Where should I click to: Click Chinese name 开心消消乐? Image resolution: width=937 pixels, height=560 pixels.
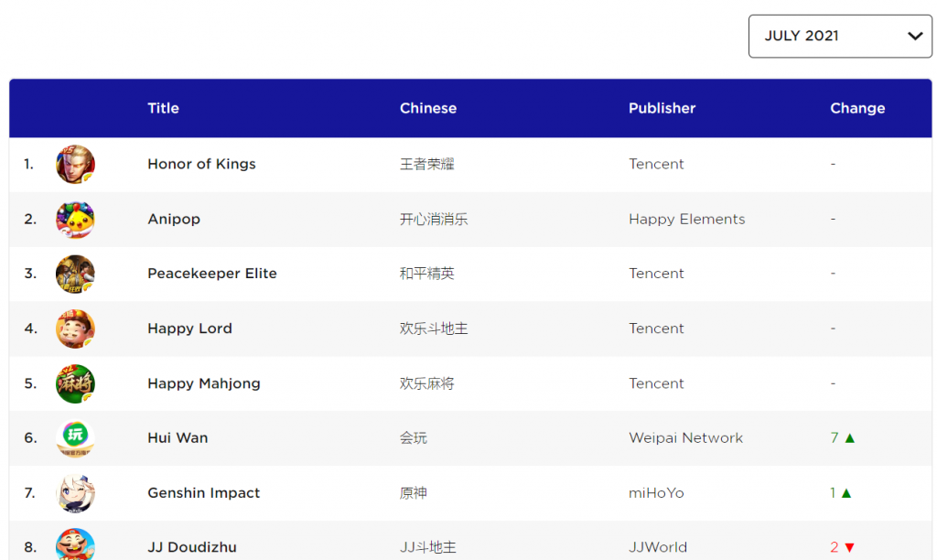[x=434, y=220]
